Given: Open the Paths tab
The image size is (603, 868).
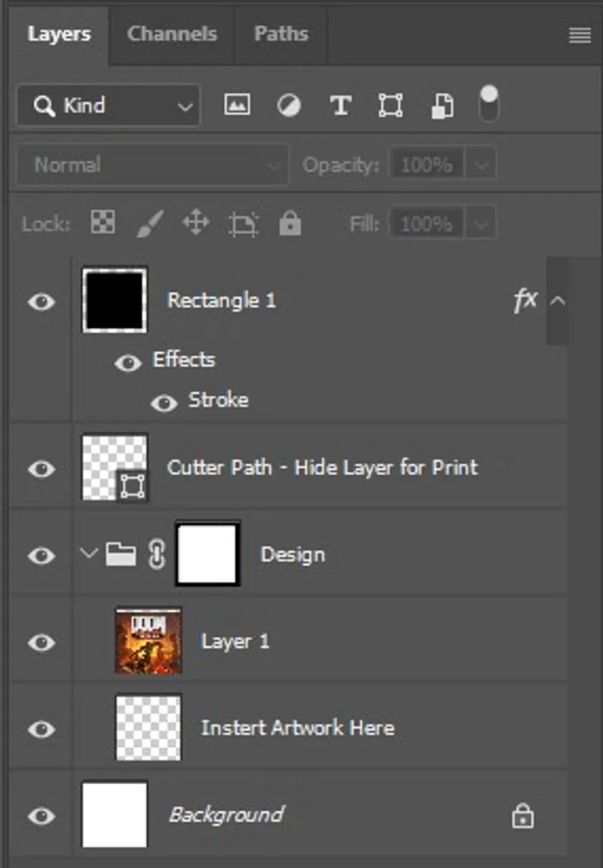Looking at the screenshot, I should point(280,34).
